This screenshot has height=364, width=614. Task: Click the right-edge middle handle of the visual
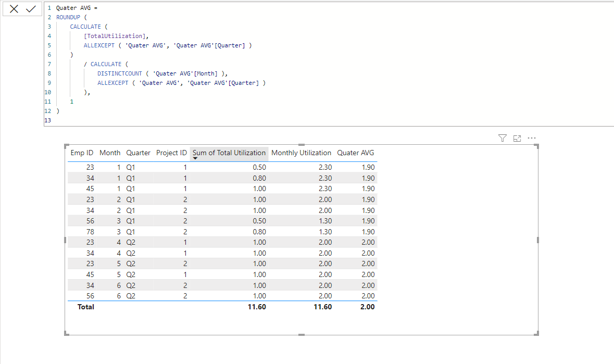(537, 240)
